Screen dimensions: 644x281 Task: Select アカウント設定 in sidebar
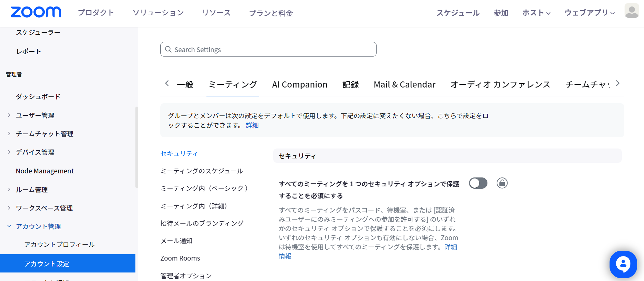point(68,263)
